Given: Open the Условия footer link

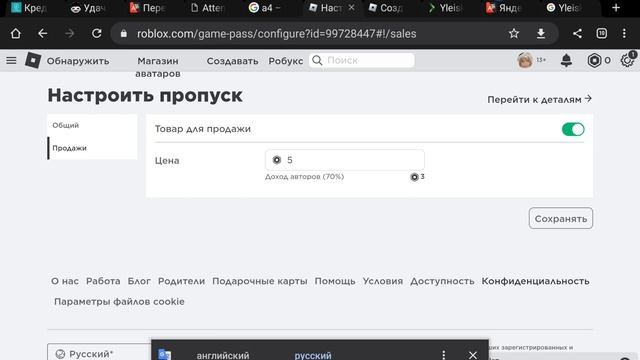Looking at the screenshot, I should 382,281.
